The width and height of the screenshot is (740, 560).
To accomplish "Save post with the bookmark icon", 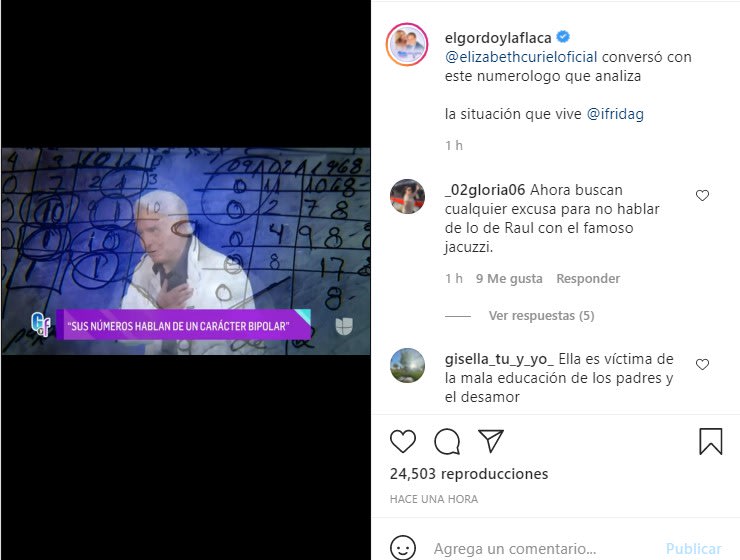I will 710,441.
